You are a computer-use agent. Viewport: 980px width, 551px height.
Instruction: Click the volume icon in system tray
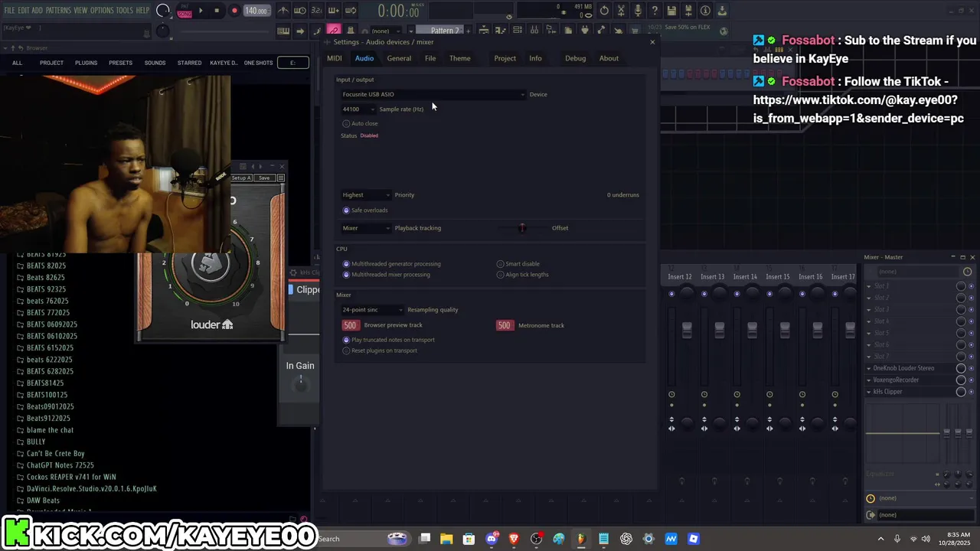[927, 539]
